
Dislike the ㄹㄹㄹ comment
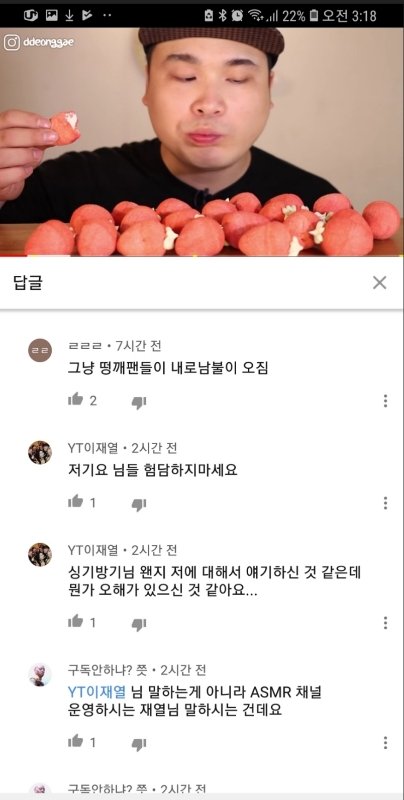coord(139,402)
